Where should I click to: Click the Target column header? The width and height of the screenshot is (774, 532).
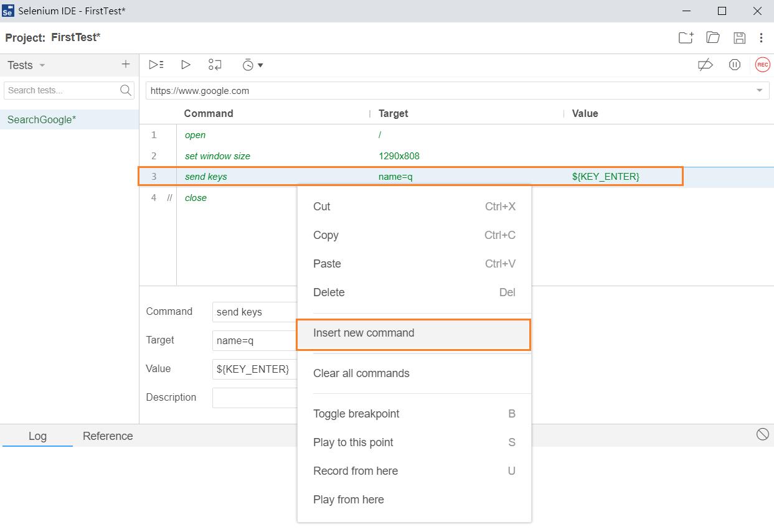pos(394,113)
